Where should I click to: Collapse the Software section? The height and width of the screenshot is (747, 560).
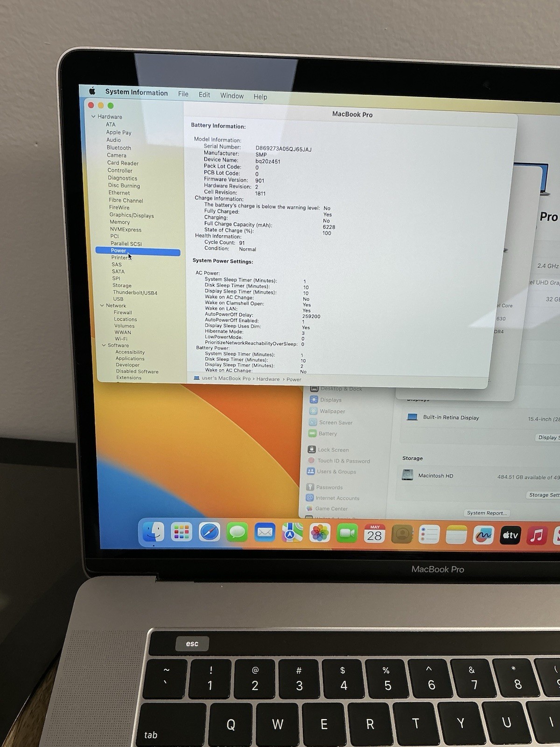pyautogui.click(x=104, y=345)
